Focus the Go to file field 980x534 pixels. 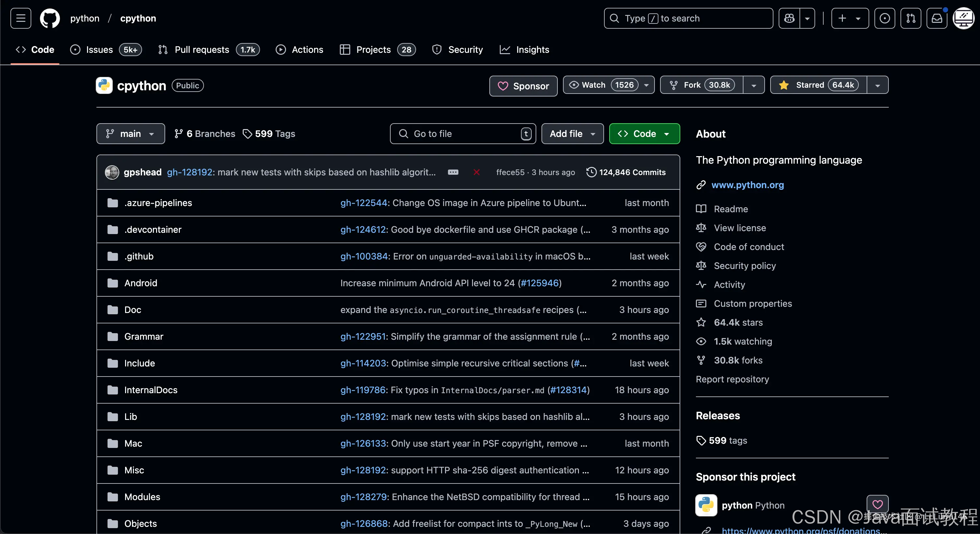pos(463,134)
